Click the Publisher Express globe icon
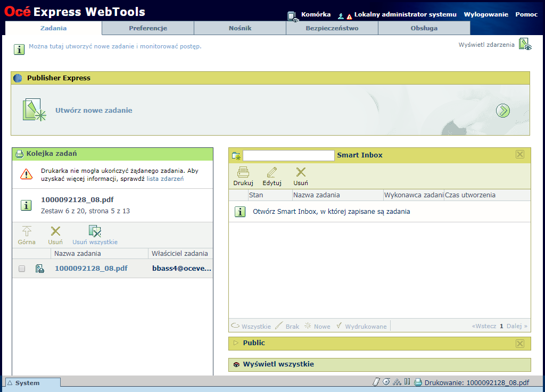This screenshot has height=392, width=545. click(x=18, y=78)
